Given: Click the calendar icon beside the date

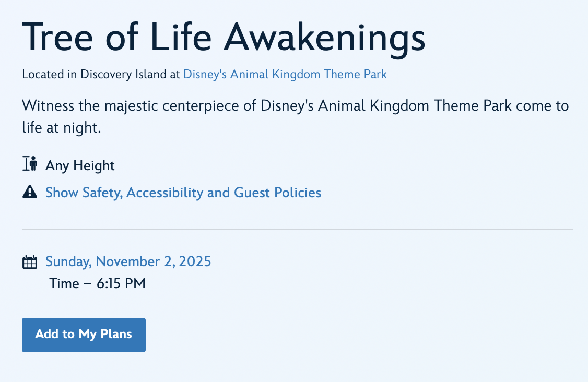Looking at the screenshot, I should tap(30, 262).
